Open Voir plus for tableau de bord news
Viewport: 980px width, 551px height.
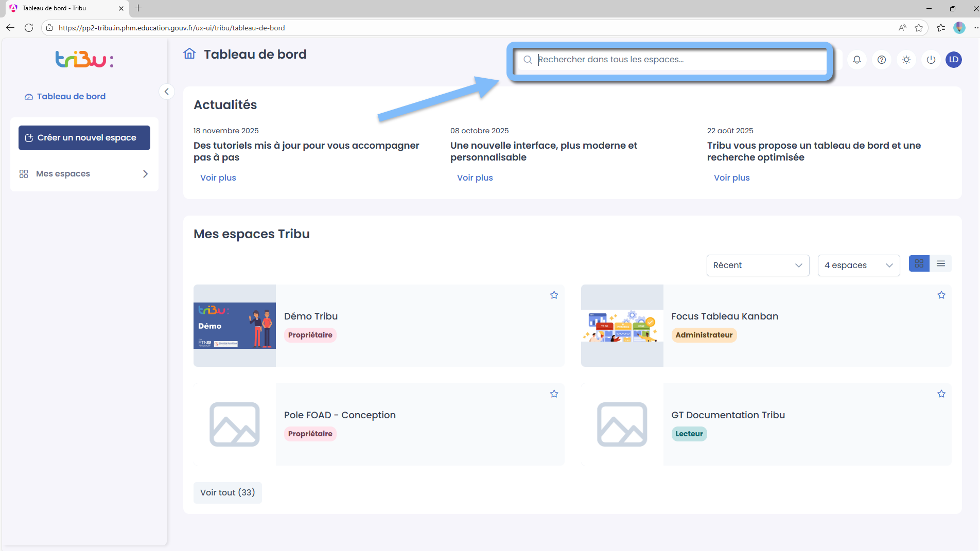tap(732, 178)
